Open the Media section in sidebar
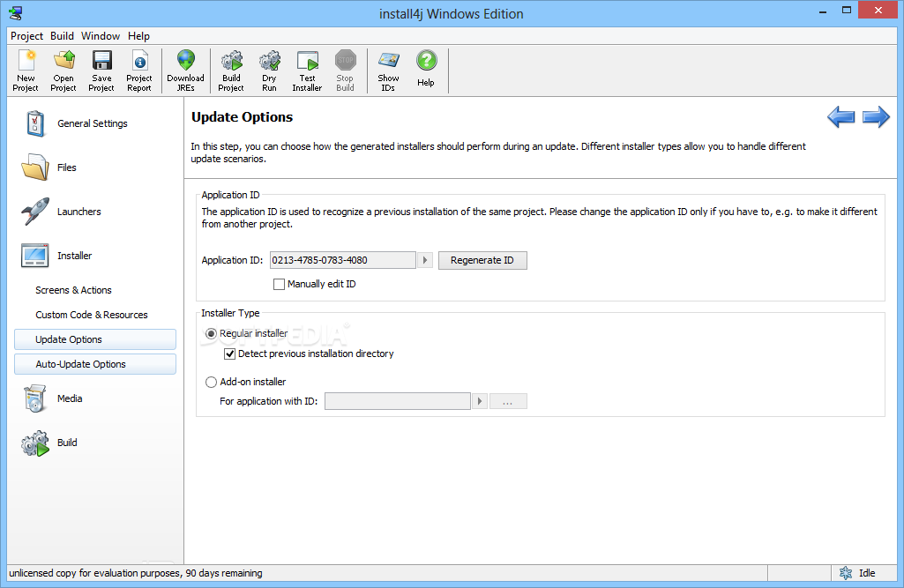 52,398
